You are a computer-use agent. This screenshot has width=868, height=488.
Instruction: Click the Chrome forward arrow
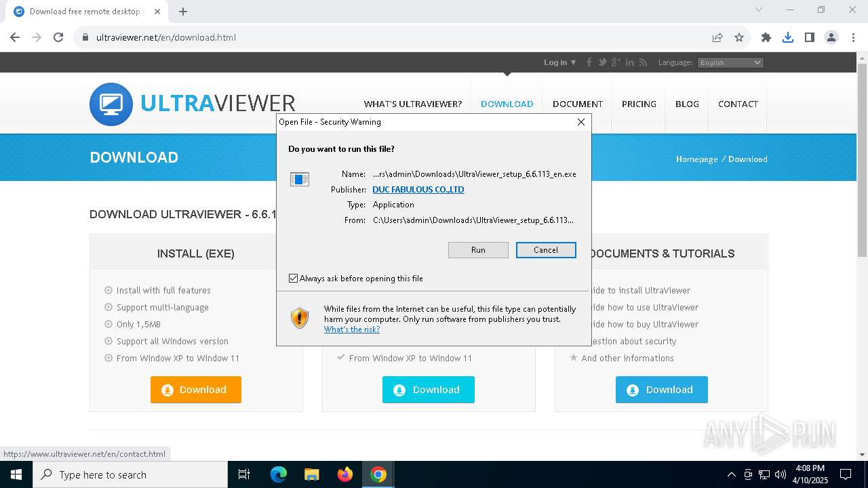click(x=37, y=37)
